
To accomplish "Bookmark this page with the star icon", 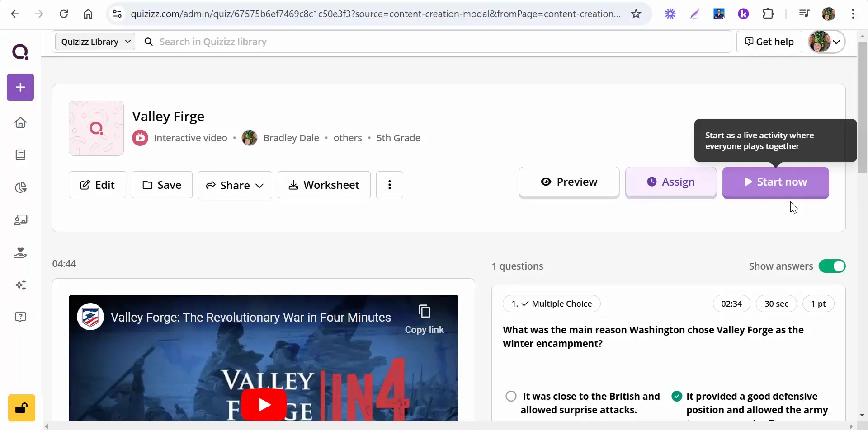I will (636, 14).
